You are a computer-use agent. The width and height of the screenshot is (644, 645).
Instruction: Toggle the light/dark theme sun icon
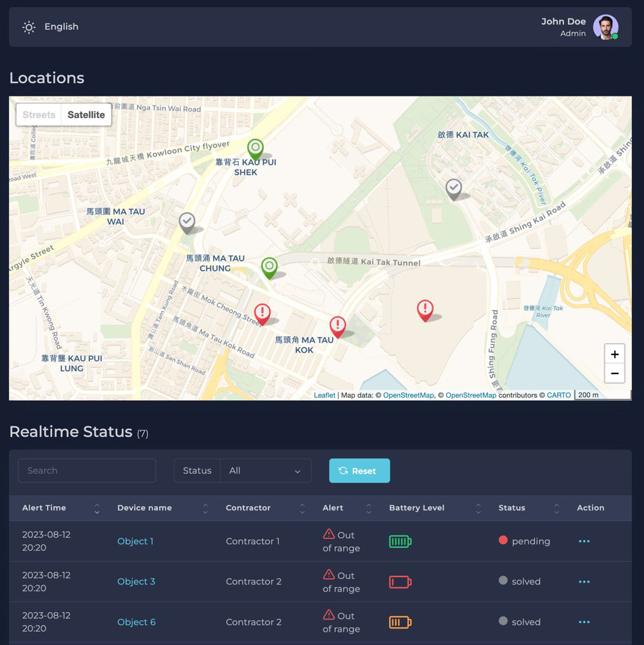click(29, 27)
